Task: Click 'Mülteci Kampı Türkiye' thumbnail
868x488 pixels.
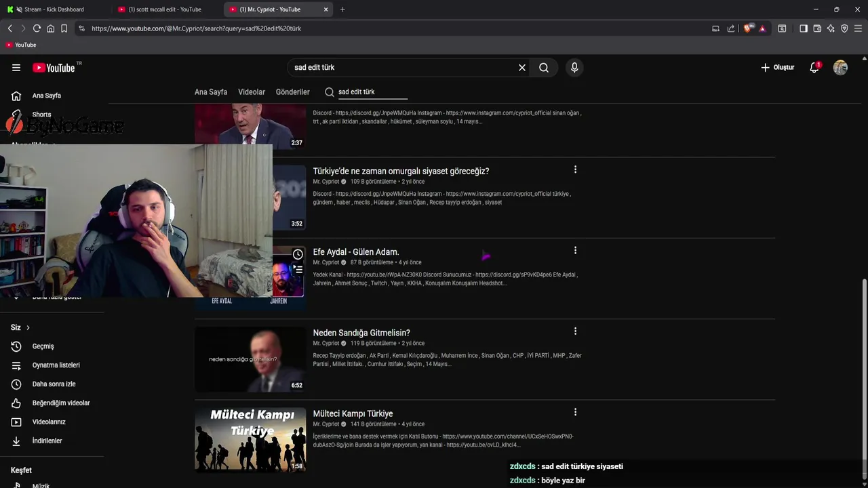Action: coord(250,439)
